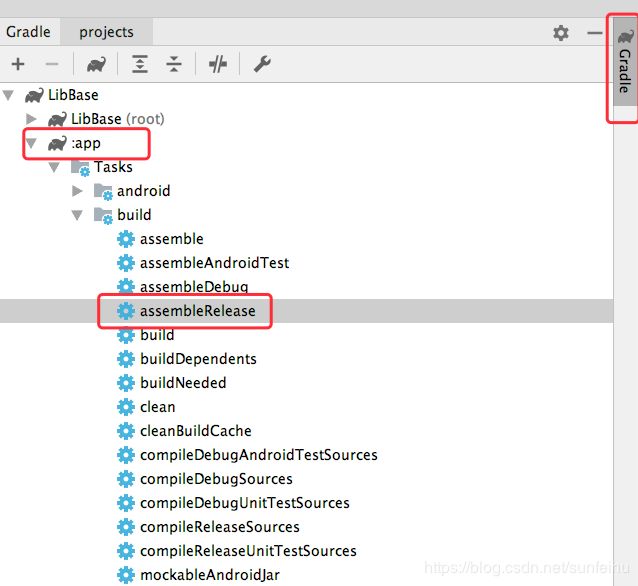Viewport: 638px width, 586px height.
Task: Click the gear icon beside assembleAndroidTest
Action: click(x=126, y=263)
